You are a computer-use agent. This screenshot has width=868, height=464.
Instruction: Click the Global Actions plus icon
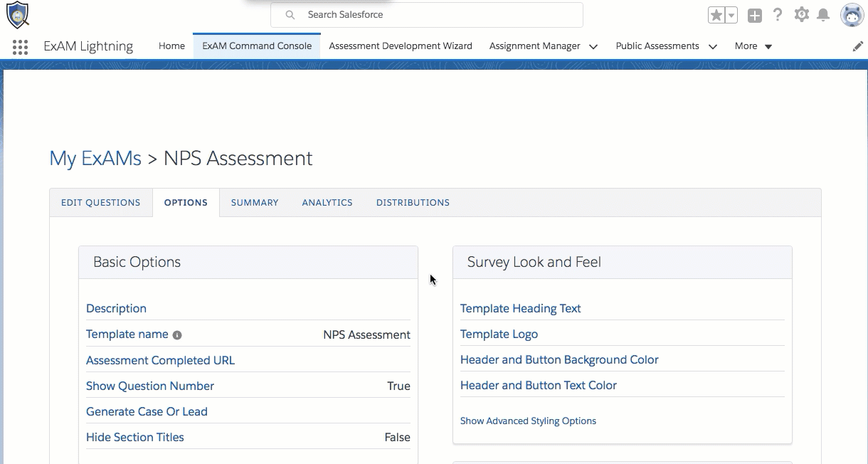(755, 15)
